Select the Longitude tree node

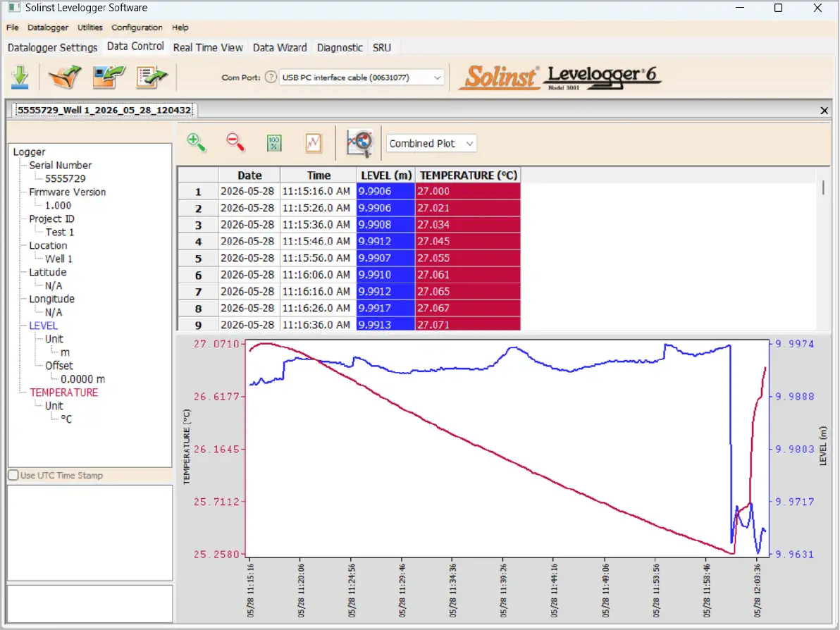click(x=51, y=299)
